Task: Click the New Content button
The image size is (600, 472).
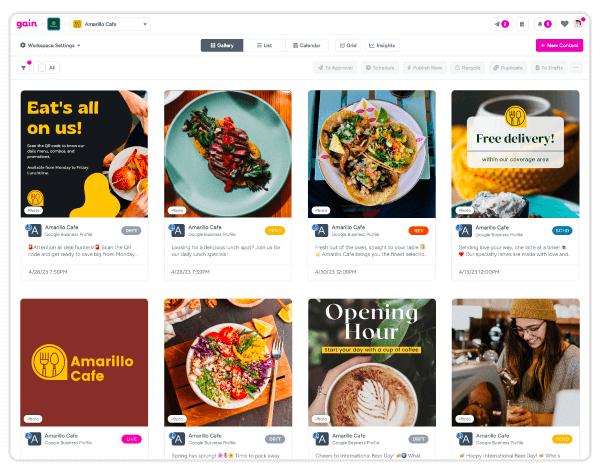Action: (x=559, y=45)
